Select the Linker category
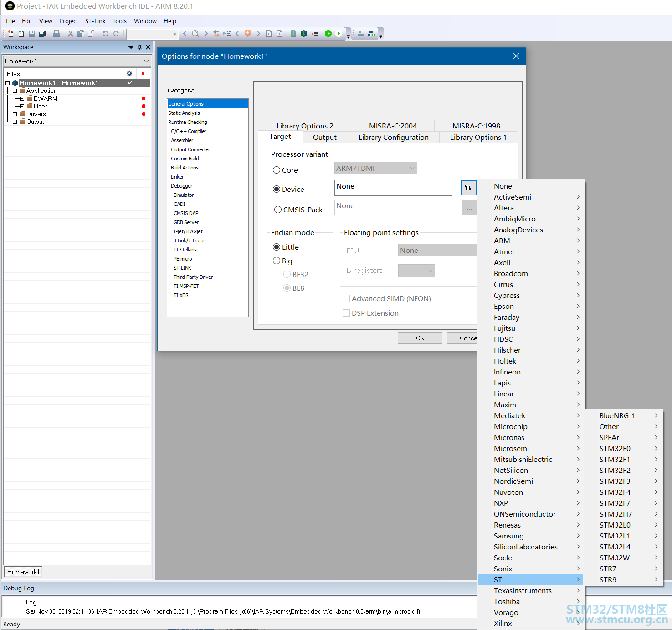This screenshot has width=672, height=630. (x=177, y=177)
